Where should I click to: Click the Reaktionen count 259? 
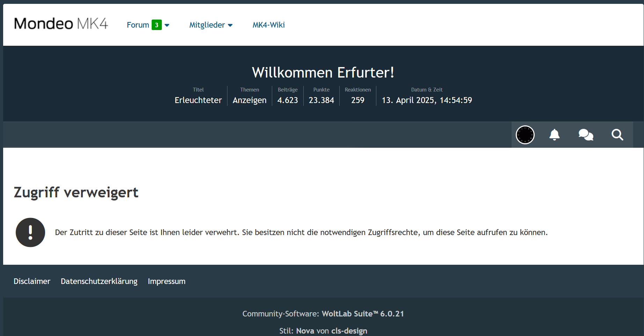click(x=357, y=100)
